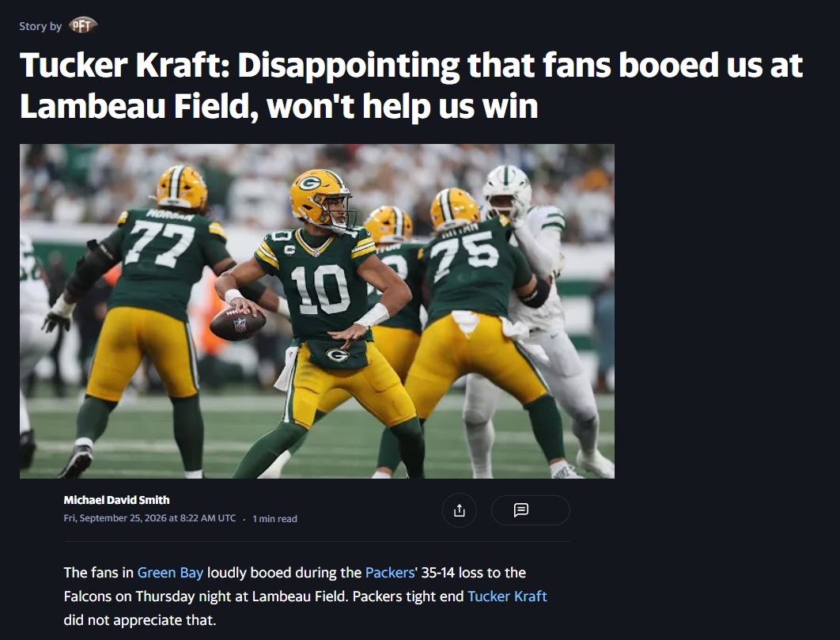The image size is (840, 640).
Task: Follow the Green Bay hyperlink
Action: coord(170,573)
